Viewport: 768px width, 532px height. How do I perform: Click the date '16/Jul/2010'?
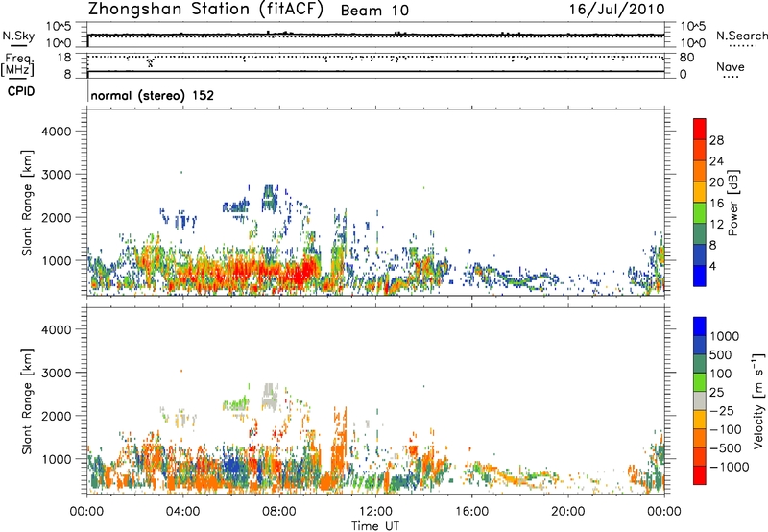(x=616, y=10)
